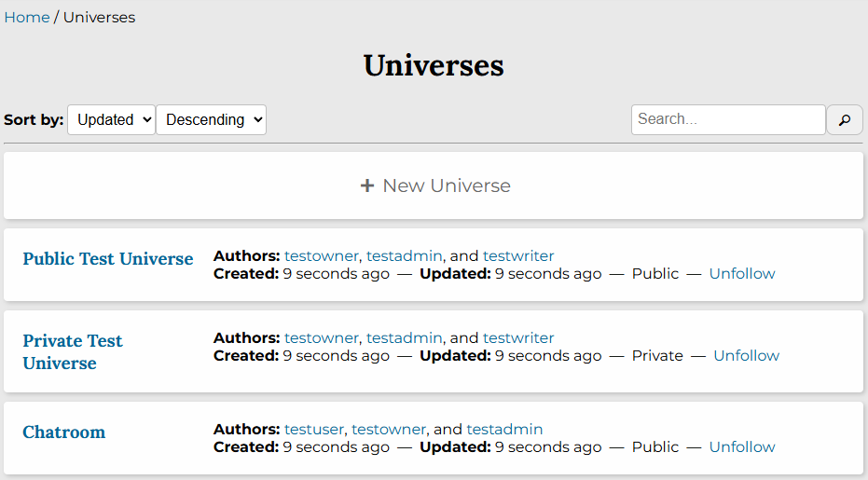View testwriter author in Private Test Universe
868x480 pixels.
click(x=518, y=338)
